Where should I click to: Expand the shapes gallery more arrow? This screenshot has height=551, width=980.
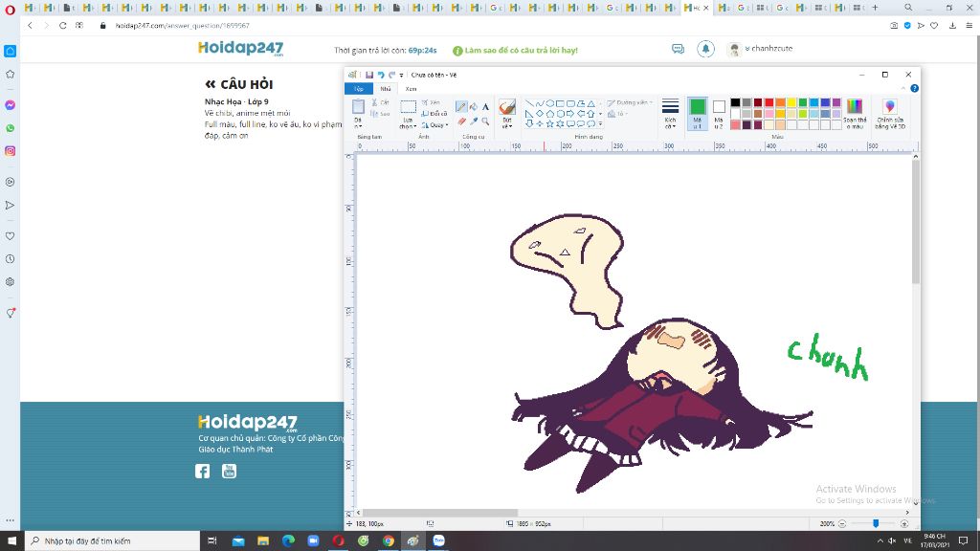tap(601, 123)
